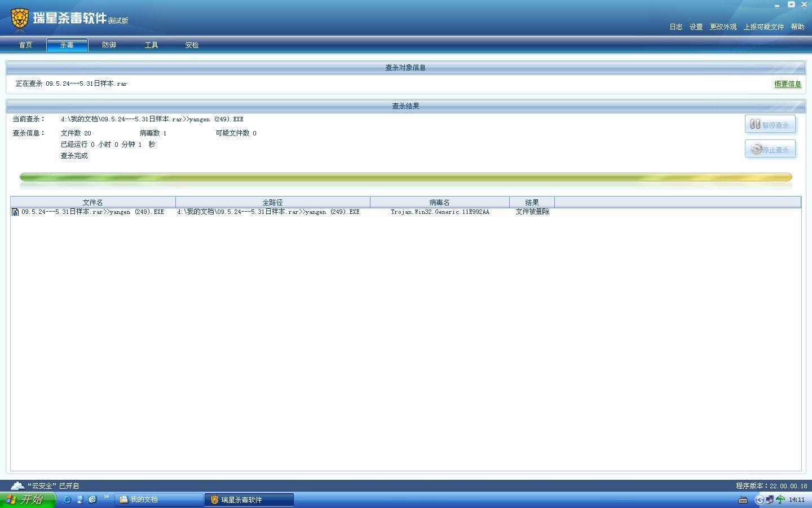Go to the 工具 tab
Viewport: 812px width, 508px height.
tap(151, 45)
